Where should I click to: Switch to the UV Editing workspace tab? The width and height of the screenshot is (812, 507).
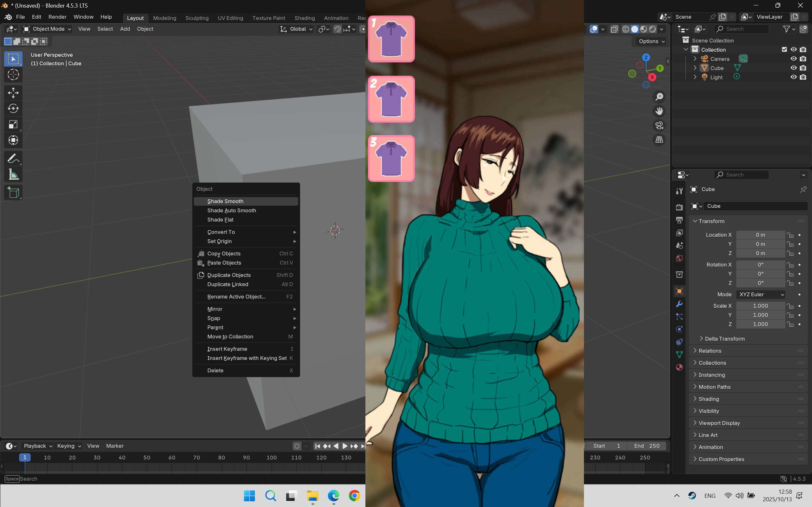pos(230,18)
